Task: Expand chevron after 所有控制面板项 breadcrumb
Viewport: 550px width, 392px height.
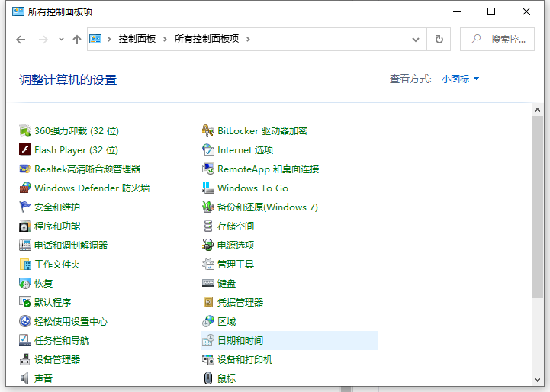Action: pos(248,40)
